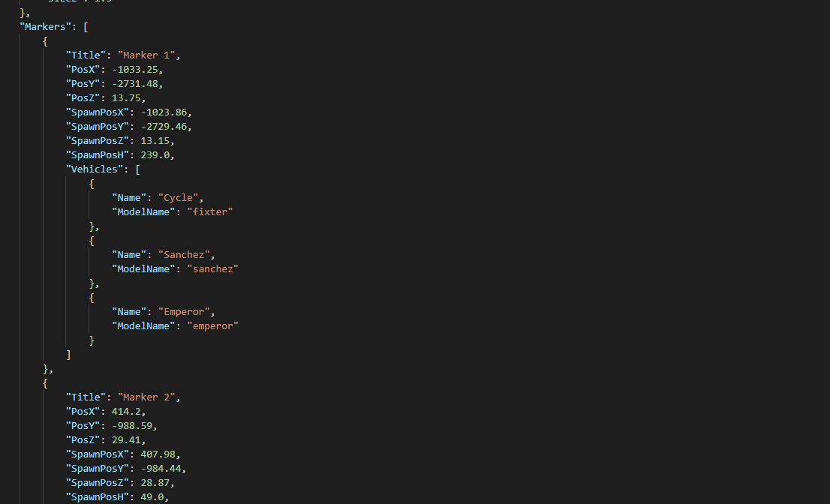Click the "Vehicles" key of Marker 1

tap(98, 169)
